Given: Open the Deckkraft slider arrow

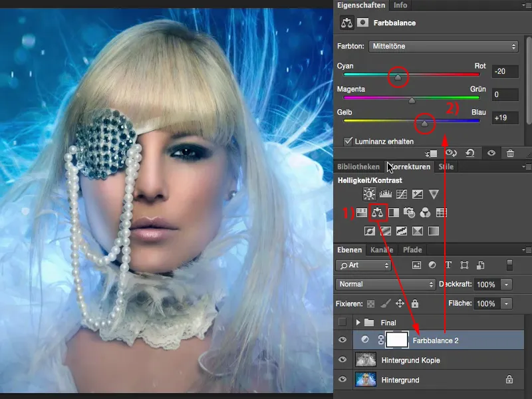Looking at the screenshot, I should (x=506, y=285).
